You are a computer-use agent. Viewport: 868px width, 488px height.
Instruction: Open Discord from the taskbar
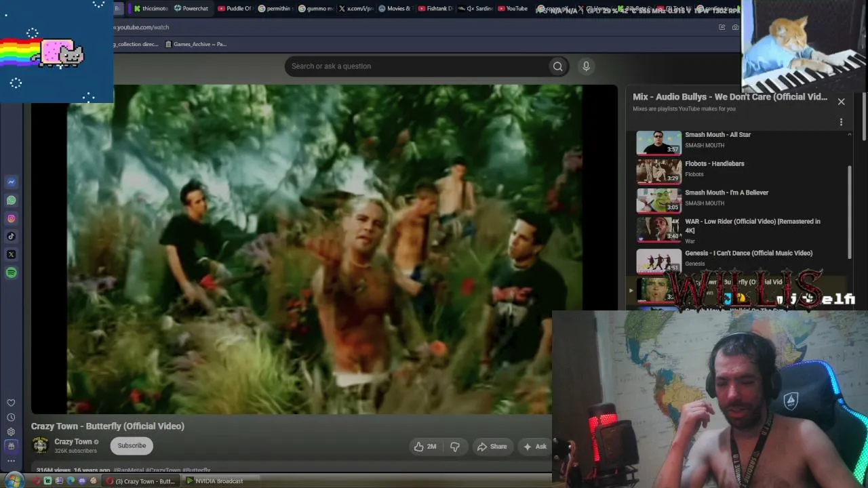coord(82,481)
